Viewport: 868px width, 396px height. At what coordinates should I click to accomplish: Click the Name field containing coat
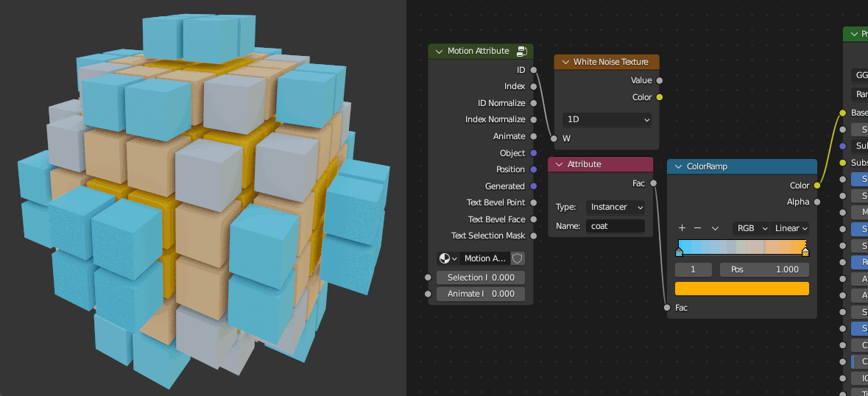pyautogui.click(x=615, y=226)
